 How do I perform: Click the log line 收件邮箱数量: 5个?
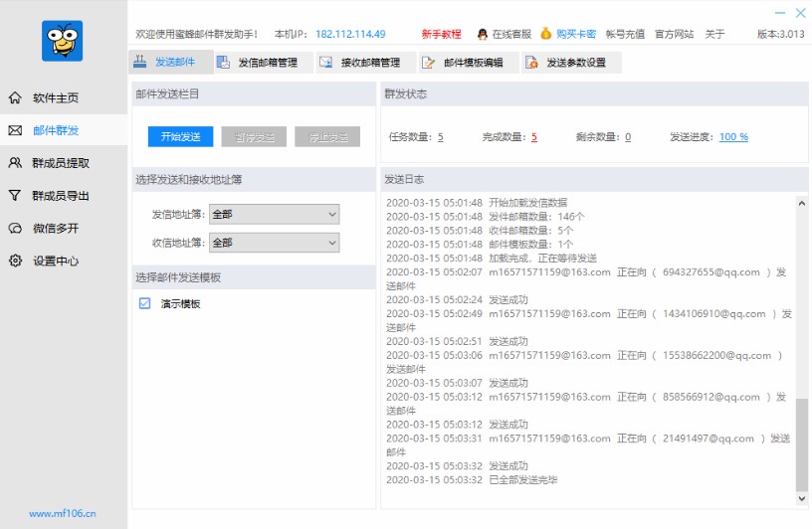480,231
